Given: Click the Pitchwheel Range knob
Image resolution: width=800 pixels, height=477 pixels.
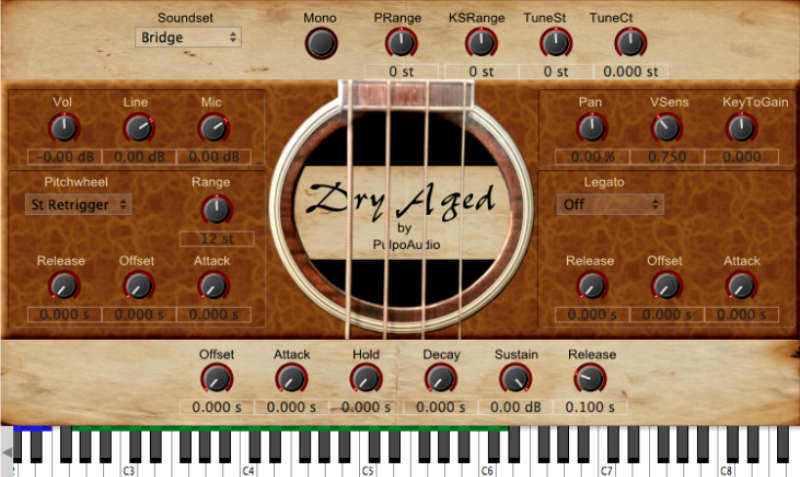Looking at the screenshot, I should tap(216, 209).
